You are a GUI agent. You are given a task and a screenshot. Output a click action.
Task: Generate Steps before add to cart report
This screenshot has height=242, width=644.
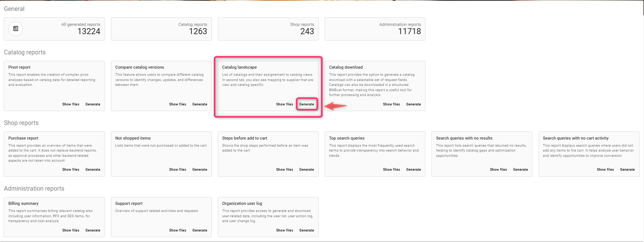[x=306, y=170]
